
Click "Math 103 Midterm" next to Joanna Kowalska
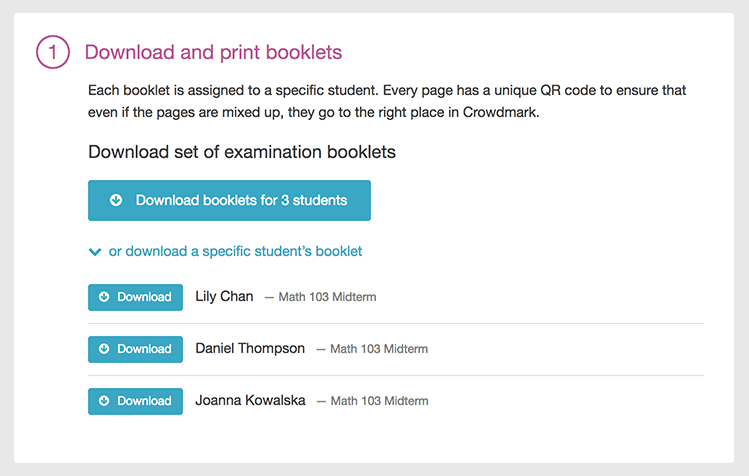[378, 401]
